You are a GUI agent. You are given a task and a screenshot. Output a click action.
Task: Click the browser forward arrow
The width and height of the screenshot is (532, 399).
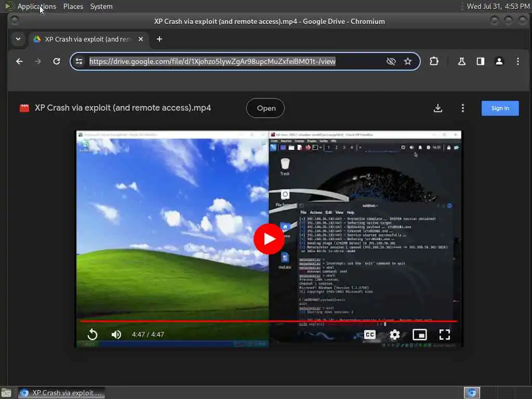pyautogui.click(x=38, y=61)
